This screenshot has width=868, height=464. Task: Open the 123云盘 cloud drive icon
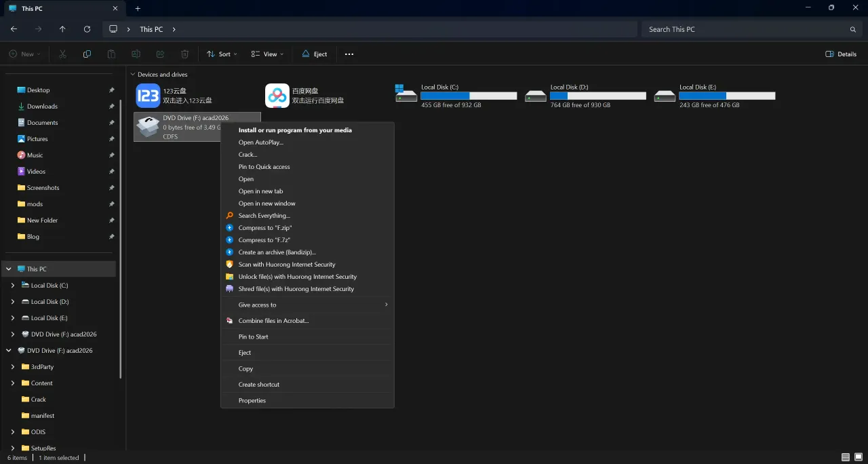[148, 96]
